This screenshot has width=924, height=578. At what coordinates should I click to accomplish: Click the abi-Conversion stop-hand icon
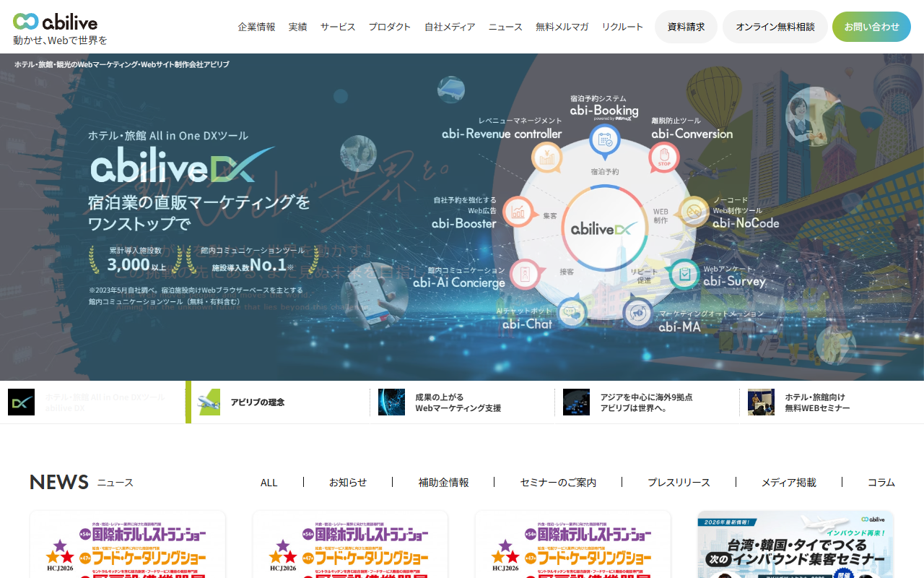pyautogui.click(x=663, y=158)
